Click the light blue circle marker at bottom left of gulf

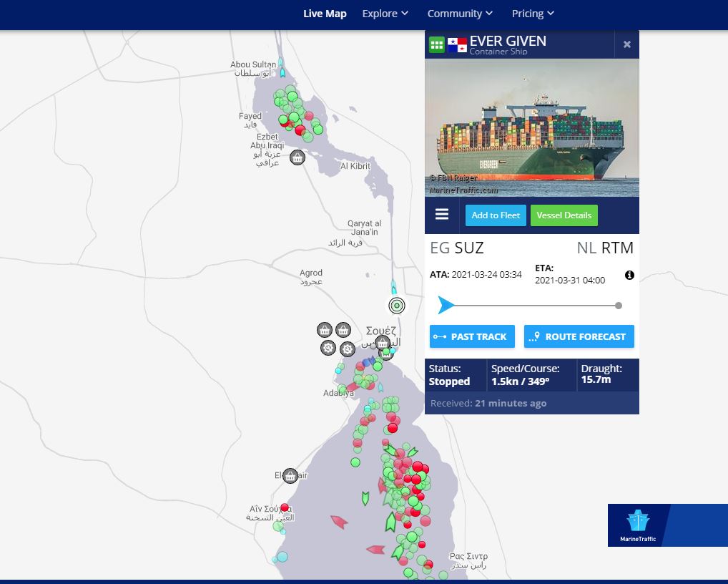[282, 557]
